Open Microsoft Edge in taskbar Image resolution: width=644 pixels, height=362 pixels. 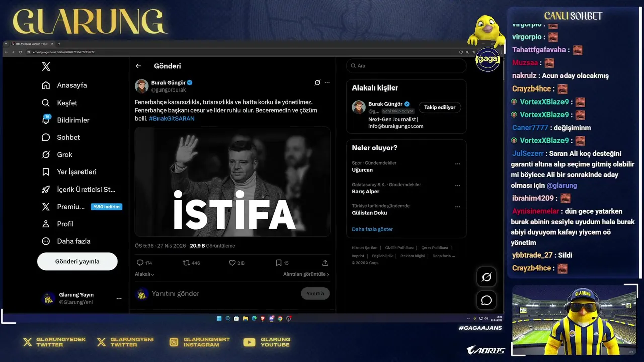click(254, 318)
